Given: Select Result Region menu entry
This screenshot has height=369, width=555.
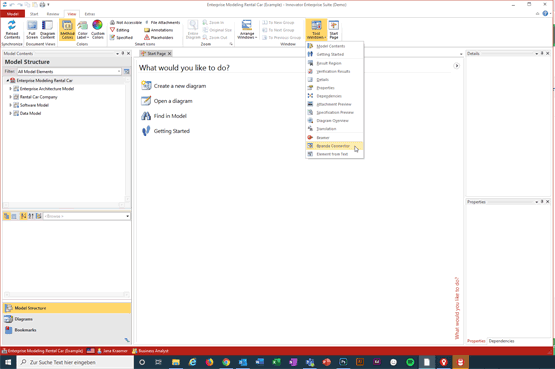Looking at the screenshot, I should pos(334,63).
